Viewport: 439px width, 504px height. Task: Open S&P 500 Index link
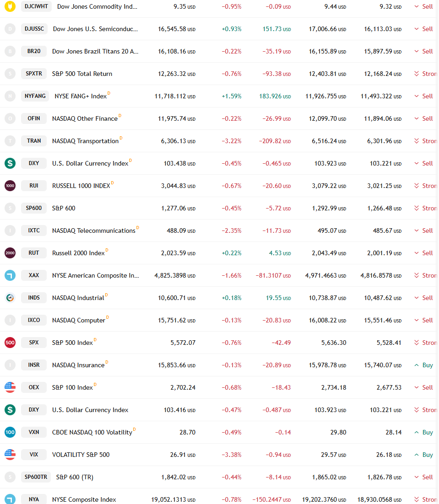click(72, 343)
